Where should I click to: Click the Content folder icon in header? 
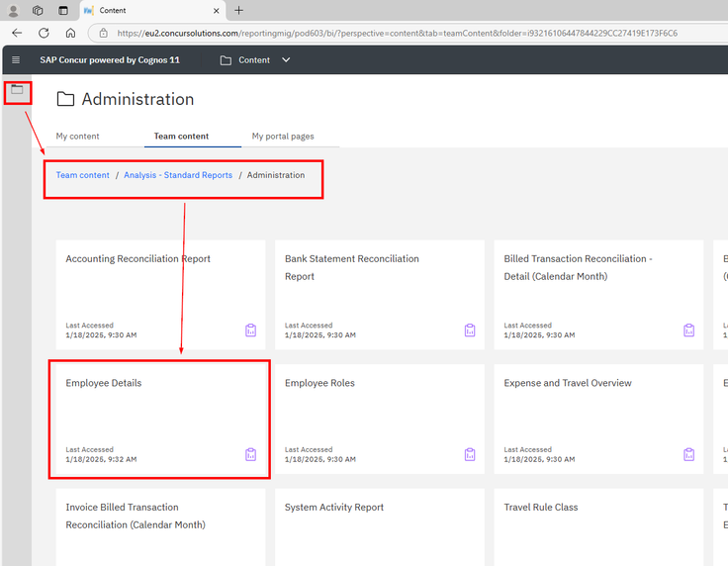coord(226,60)
